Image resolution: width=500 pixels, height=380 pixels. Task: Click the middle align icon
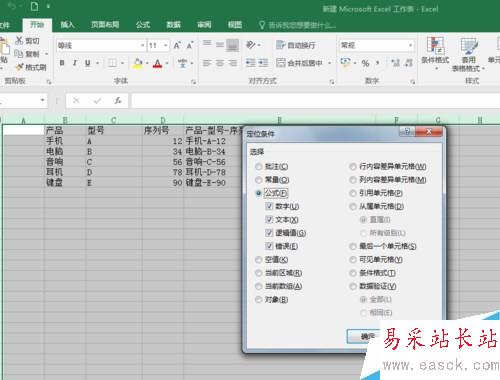coord(220,44)
